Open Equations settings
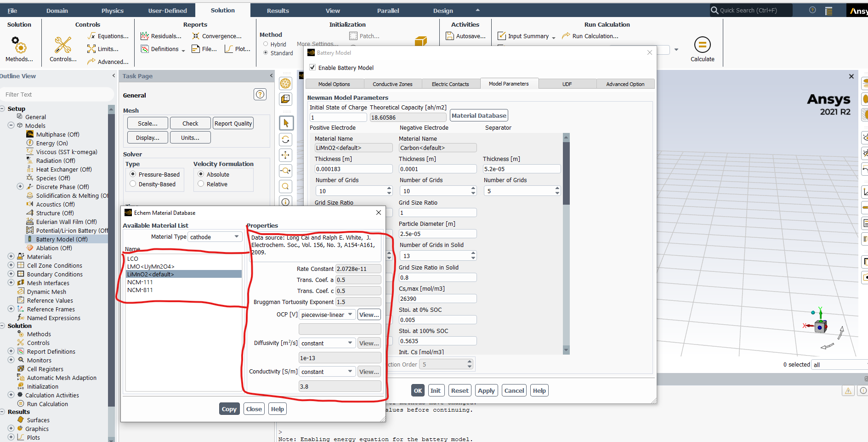 tap(108, 36)
